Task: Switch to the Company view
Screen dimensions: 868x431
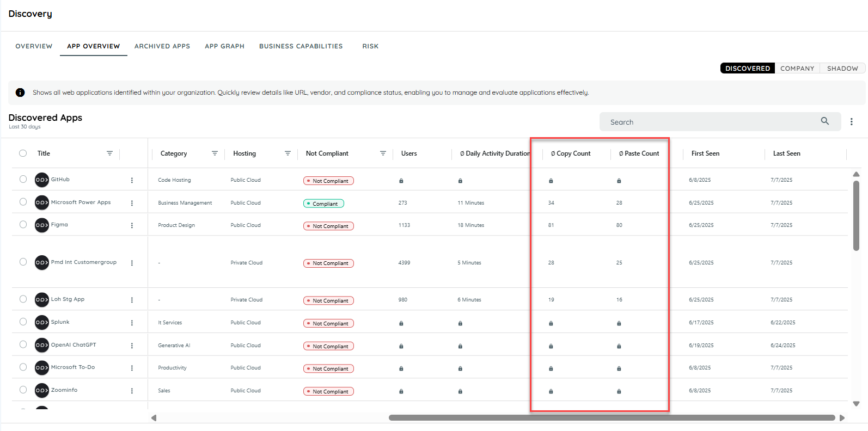Action: 797,69
